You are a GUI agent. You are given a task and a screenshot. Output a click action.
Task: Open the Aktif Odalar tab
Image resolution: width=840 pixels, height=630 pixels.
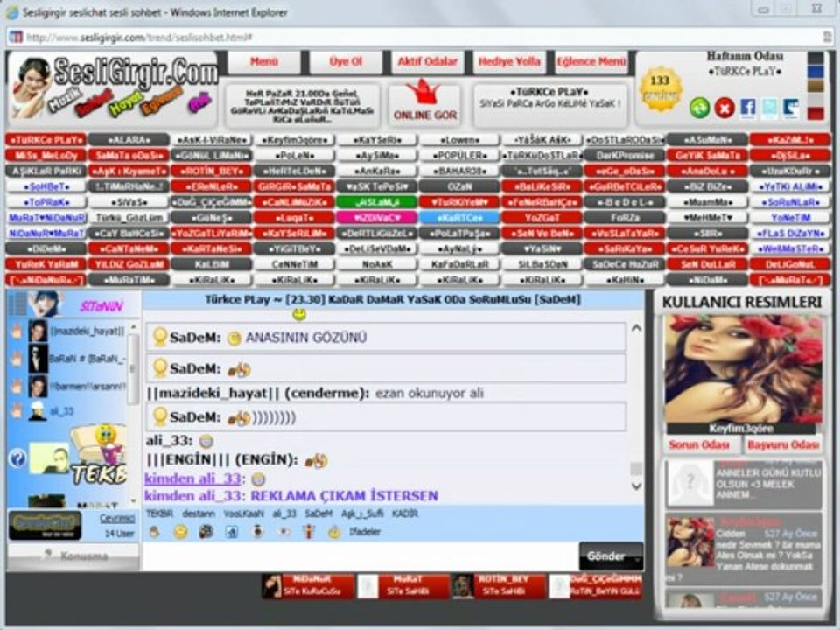click(428, 62)
